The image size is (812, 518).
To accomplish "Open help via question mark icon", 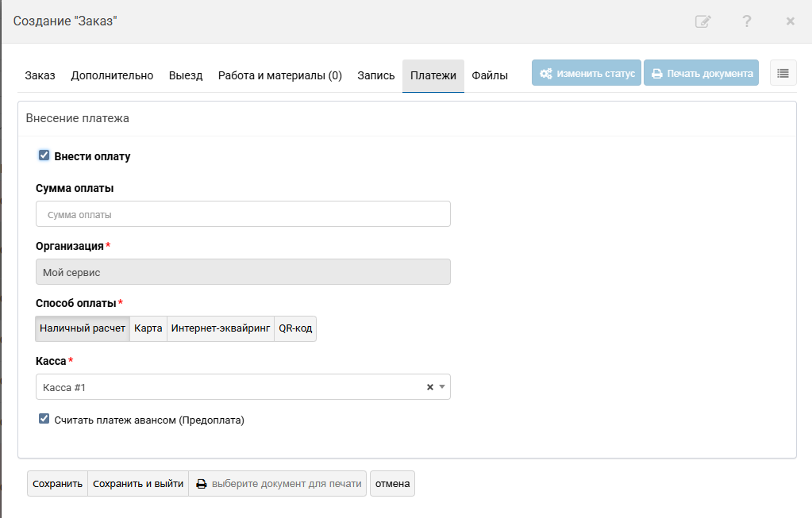I will tap(747, 21).
